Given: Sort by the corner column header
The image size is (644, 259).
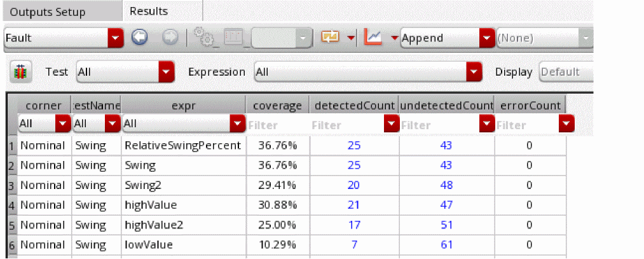Looking at the screenshot, I should pos(44,106).
